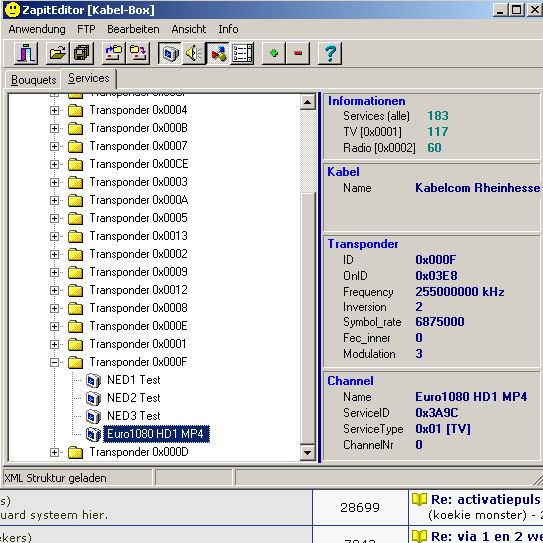This screenshot has width=543, height=543.
Task: Open a file with the folder icon
Action: click(x=57, y=53)
